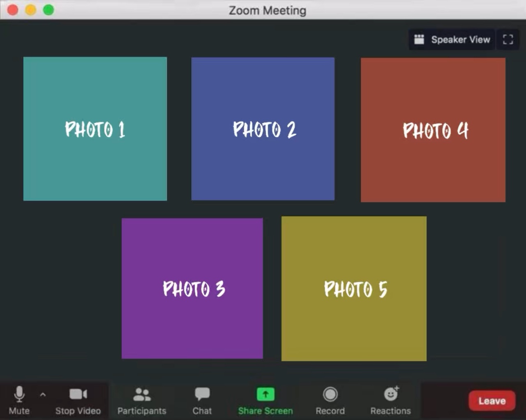526x420 pixels.
Task: Switch to Speaker View
Action: [460, 39]
